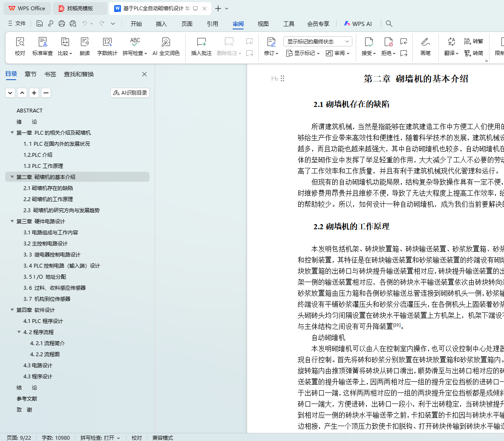Open new tab with plus button

click(218, 9)
